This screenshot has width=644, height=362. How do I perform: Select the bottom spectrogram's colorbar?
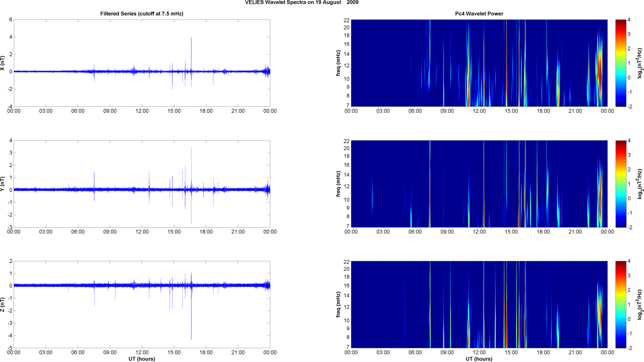coord(621,305)
